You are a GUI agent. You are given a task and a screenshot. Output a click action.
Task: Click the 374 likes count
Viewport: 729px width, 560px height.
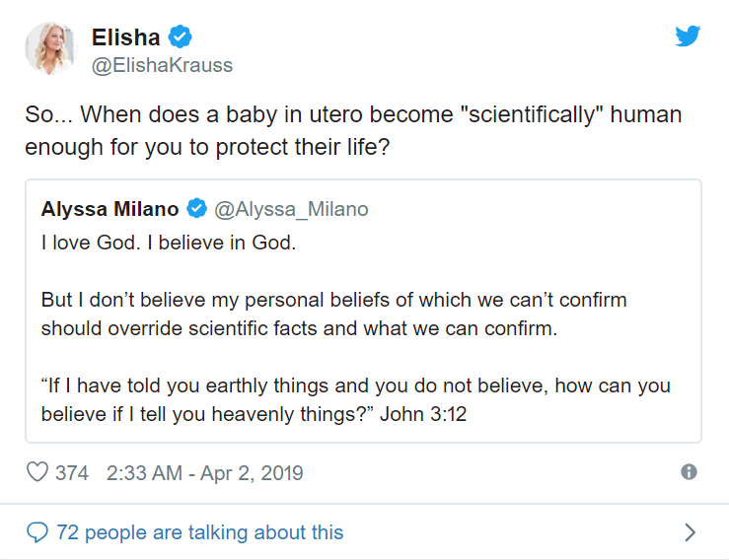tap(72, 473)
